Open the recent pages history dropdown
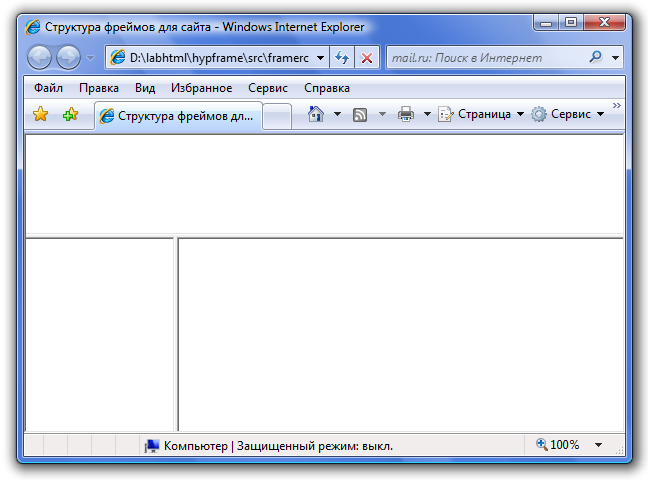648x480 pixels. coord(90,58)
